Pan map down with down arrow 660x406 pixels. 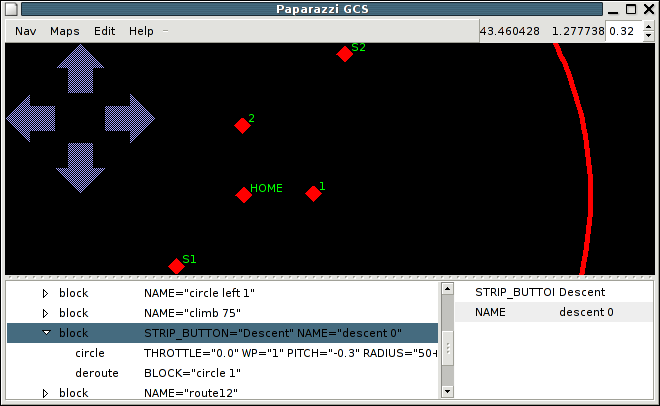[x=80, y=167]
